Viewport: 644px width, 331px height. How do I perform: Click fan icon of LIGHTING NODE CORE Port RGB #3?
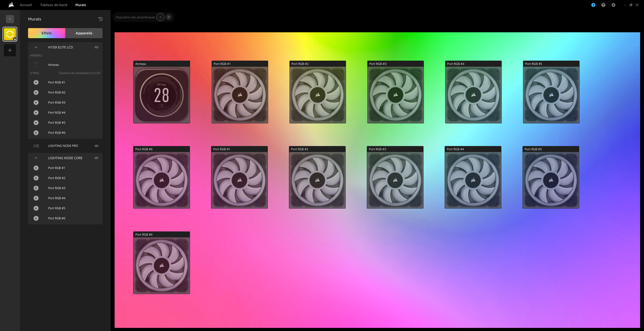[x=36, y=188]
